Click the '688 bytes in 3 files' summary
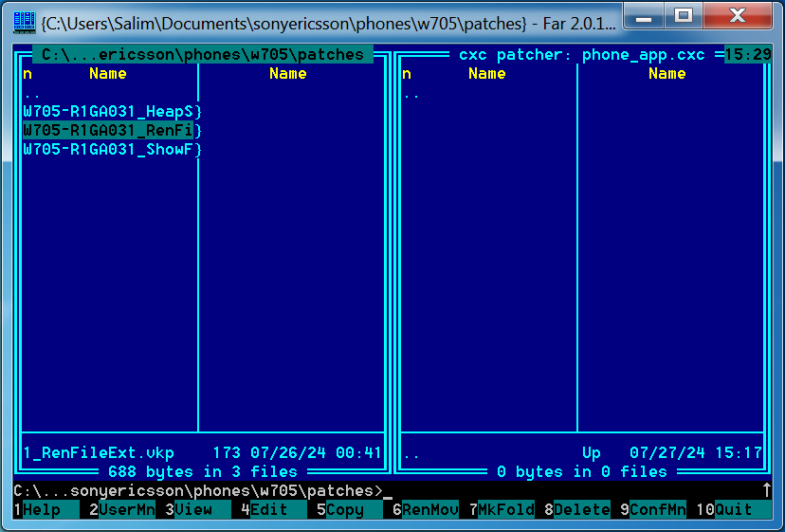The height and width of the screenshot is (532, 785). pos(203,471)
